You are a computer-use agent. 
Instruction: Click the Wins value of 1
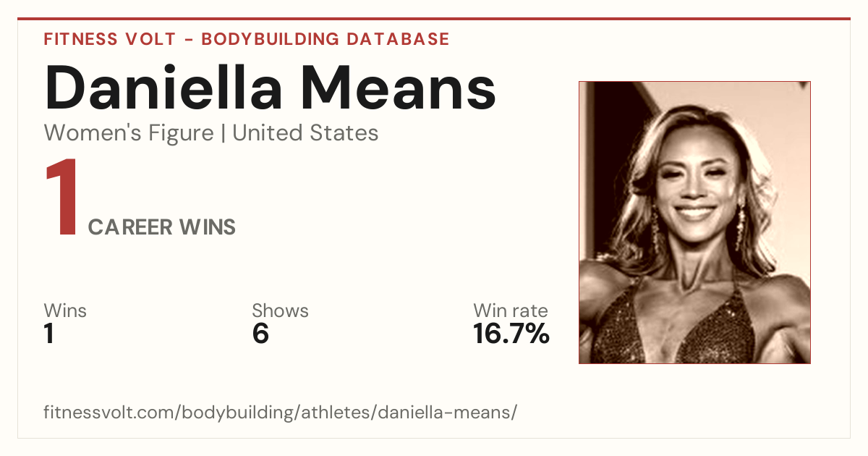(x=49, y=334)
